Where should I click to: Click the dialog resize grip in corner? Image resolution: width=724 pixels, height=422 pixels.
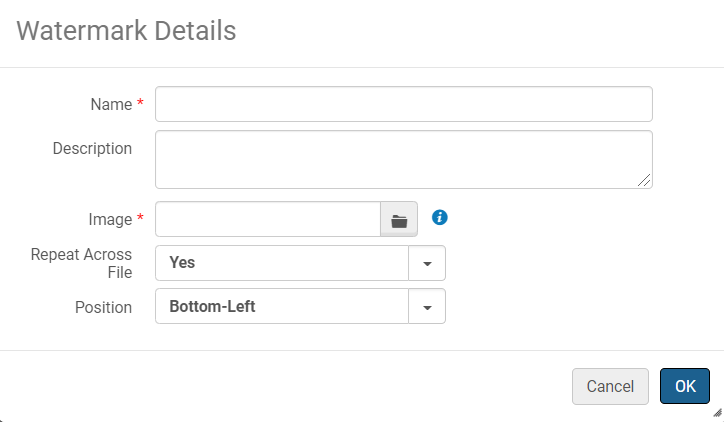tap(716, 412)
